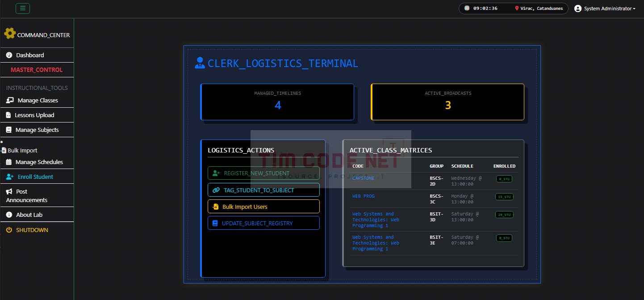Click the Bulk Import sidebar icon
The height and width of the screenshot is (300, 644).
4,151
